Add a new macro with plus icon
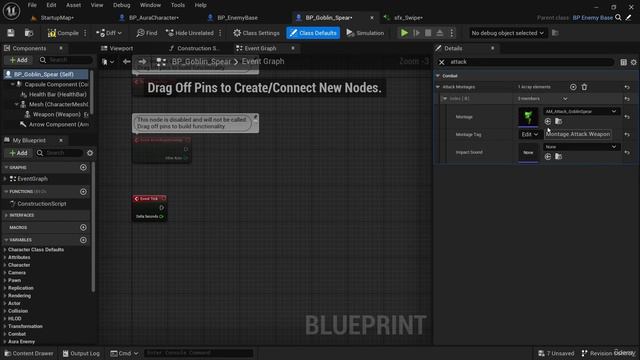This screenshot has width=640, height=360. click(x=83, y=227)
